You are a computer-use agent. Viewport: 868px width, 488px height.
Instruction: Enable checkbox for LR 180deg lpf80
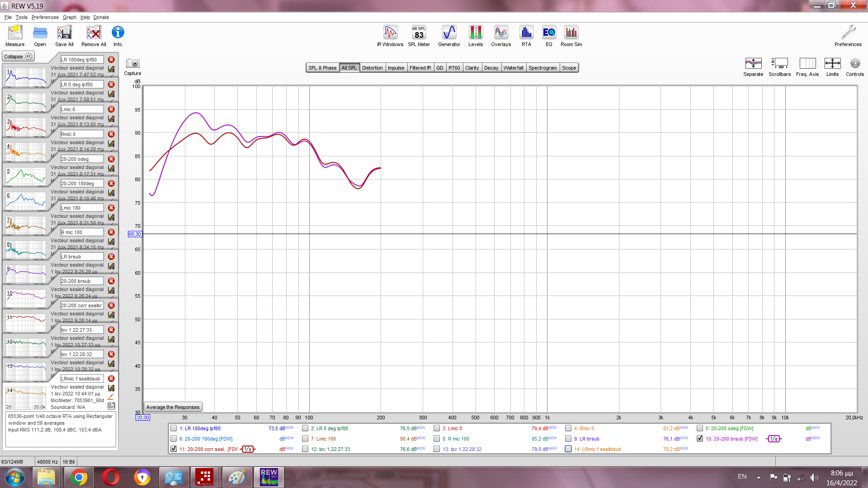point(175,428)
